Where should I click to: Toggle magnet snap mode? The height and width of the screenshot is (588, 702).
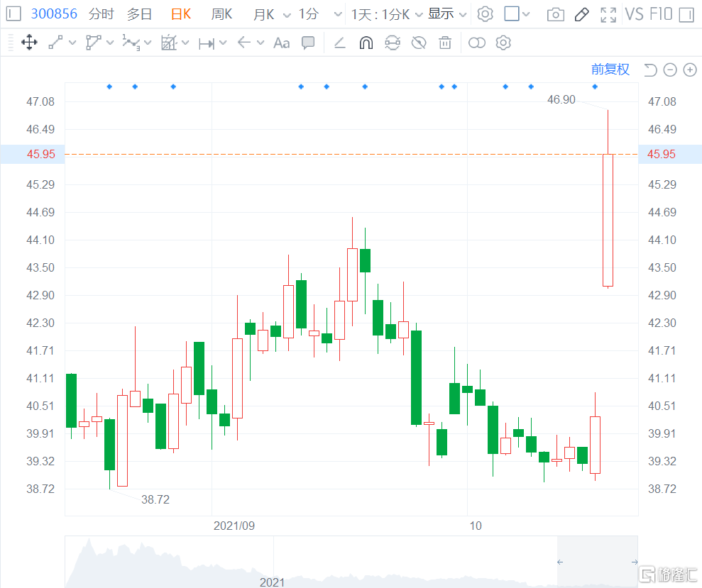(366, 43)
